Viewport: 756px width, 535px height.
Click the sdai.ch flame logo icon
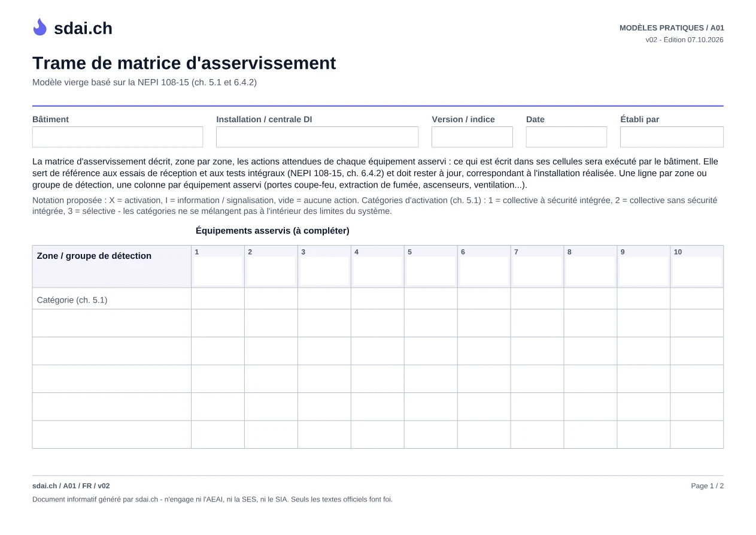(x=40, y=27)
